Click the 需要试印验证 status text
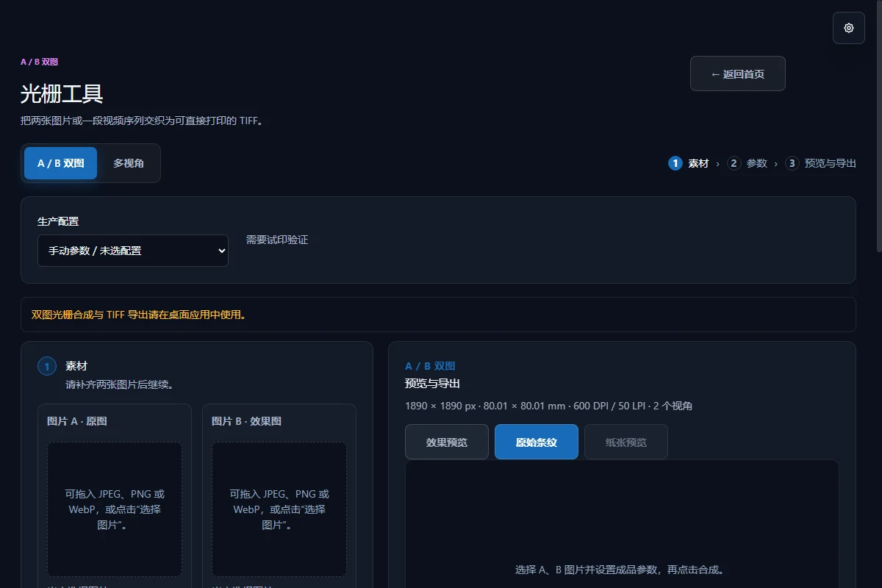 (277, 240)
